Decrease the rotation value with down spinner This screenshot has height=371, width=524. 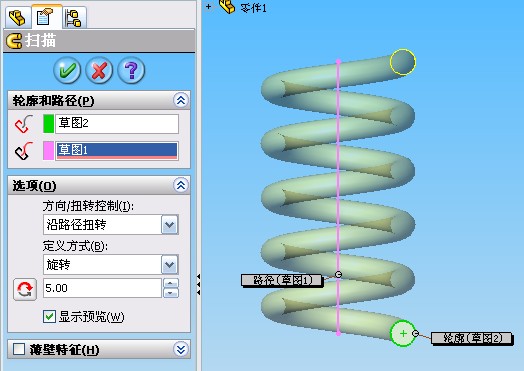click(x=171, y=293)
